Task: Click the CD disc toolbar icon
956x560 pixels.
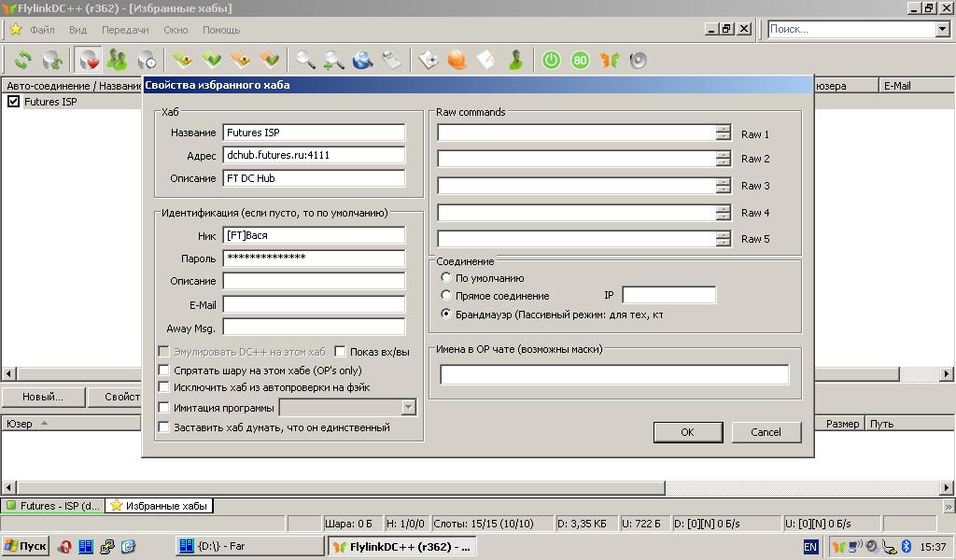Action: click(x=428, y=60)
